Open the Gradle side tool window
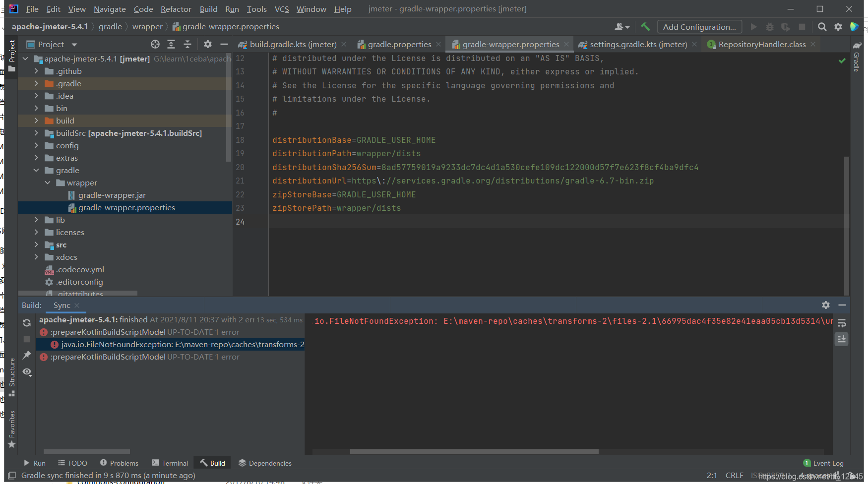This screenshot has width=868, height=486. 857,57
